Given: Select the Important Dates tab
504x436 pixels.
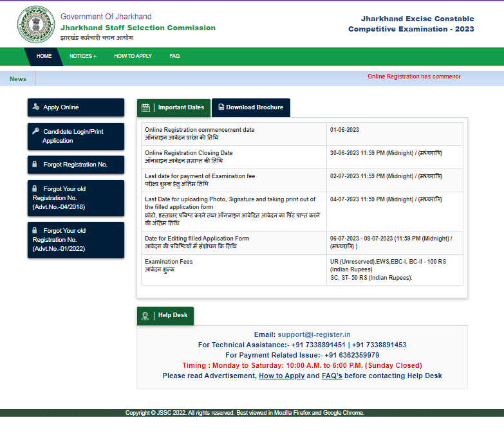Looking at the screenshot, I should coord(180,107).
